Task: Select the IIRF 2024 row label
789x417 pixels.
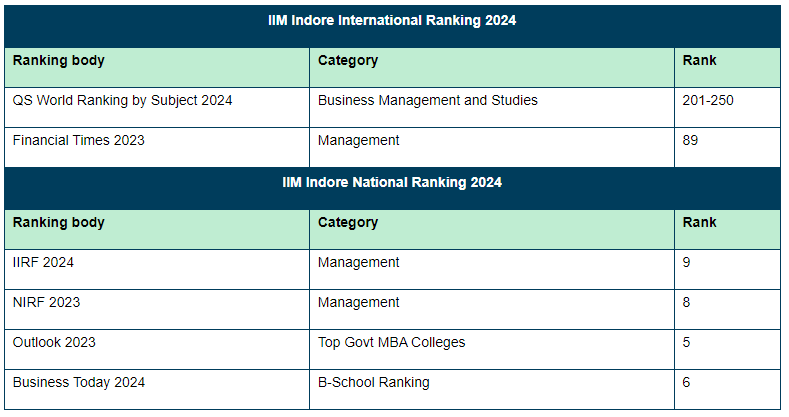Action: click(43, 263)
